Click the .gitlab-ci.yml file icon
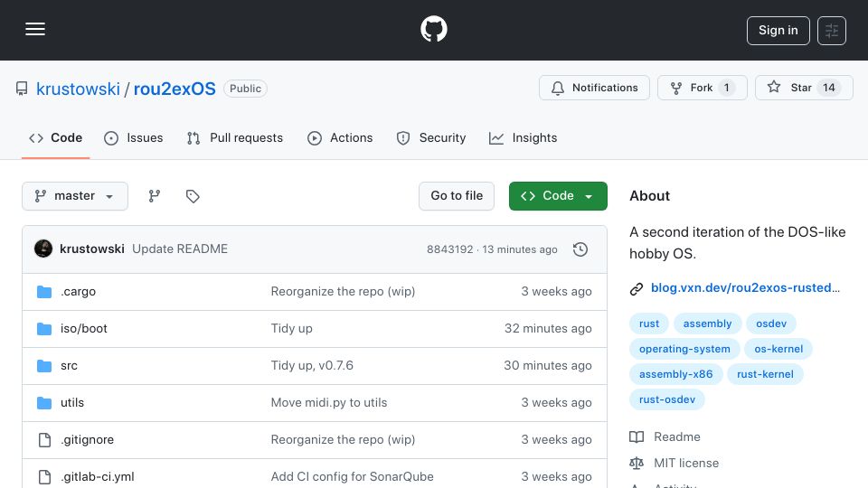This screenshot has height=488, width=868. [x=44, y=477]
